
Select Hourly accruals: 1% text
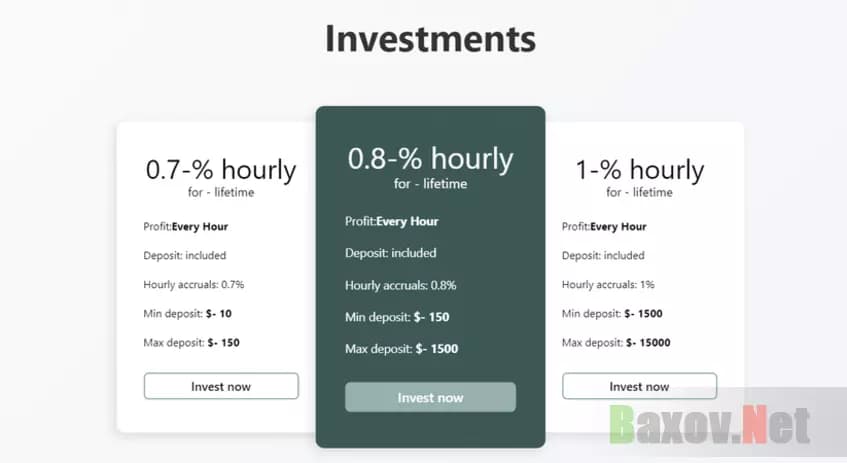[608, 285]
